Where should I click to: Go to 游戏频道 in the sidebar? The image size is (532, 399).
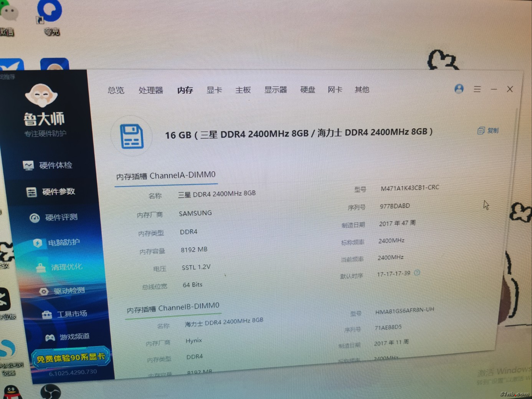(67, 337)
